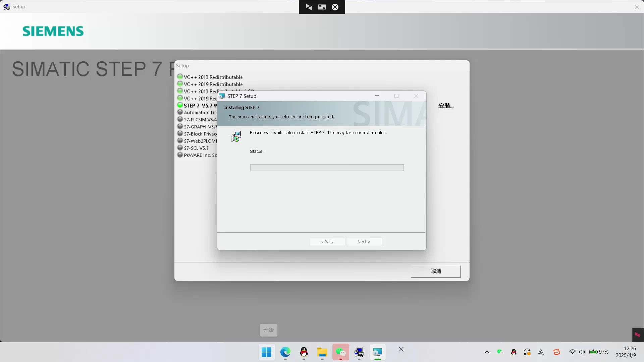Screen dimensions: 644x362
Task: Click Automation License grey status bullet
Action: pyautogui.click(x=180, y=112)
